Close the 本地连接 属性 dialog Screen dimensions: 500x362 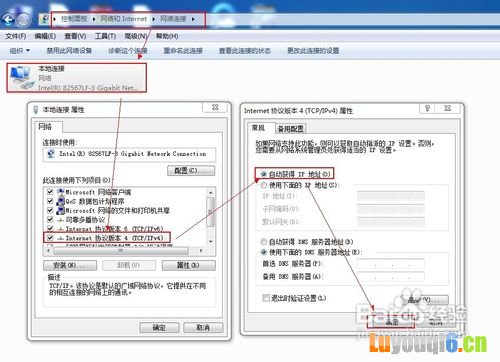pos(215,107)
